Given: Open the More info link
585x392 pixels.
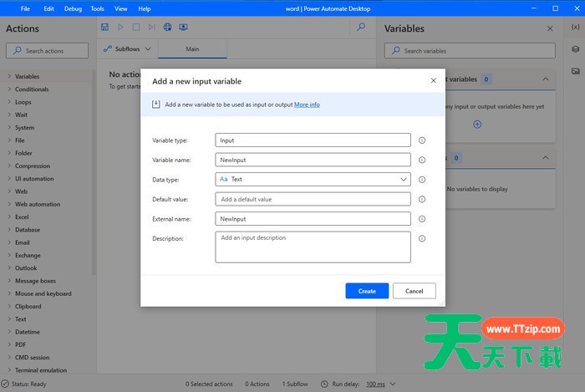Looking at the screenshot, I should pos(307,104).
